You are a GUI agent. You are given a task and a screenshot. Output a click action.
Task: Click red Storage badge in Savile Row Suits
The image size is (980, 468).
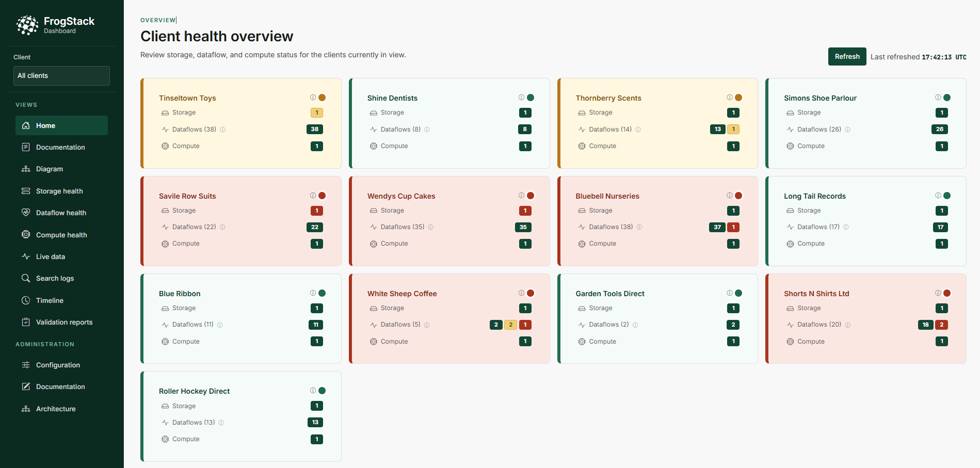point(317,211)
